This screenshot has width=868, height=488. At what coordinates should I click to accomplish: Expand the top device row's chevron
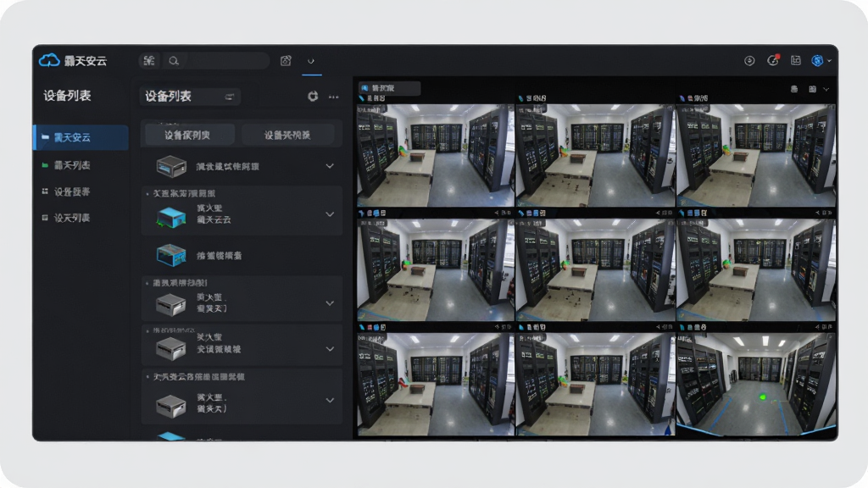click(330, 166)
